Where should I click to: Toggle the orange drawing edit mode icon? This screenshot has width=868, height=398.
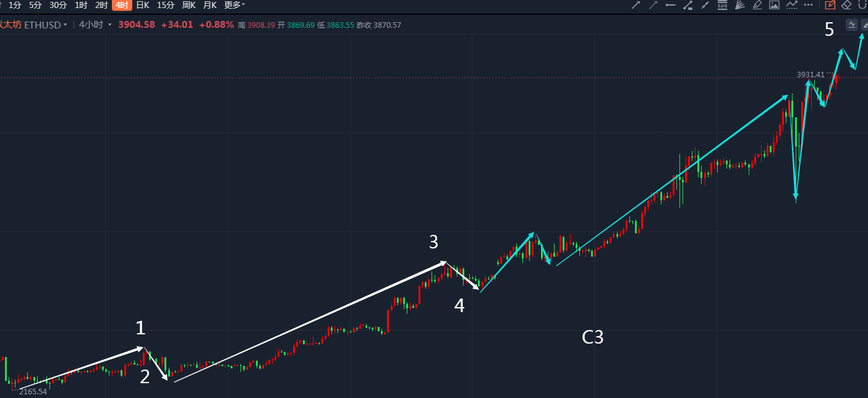click(830, 5)
